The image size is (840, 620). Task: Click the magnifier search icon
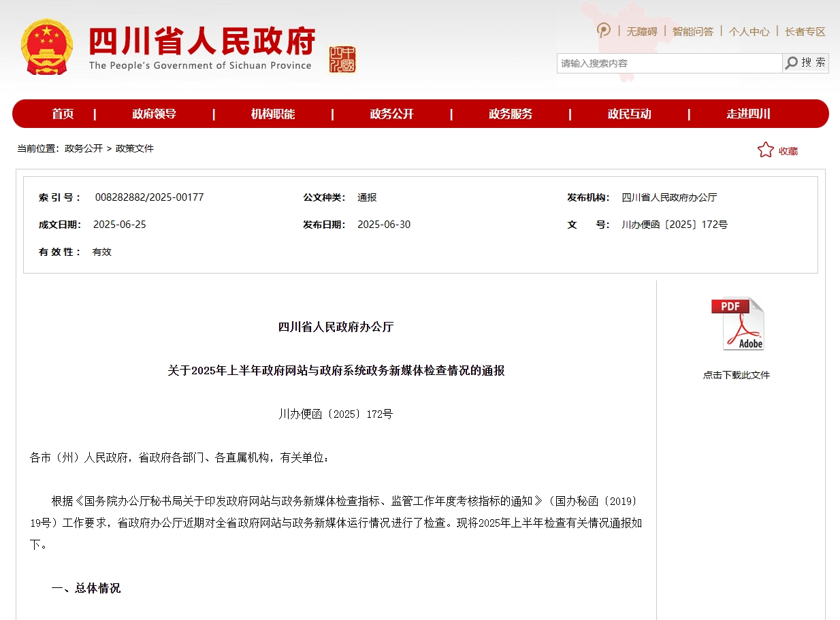[x=792, y=63]
